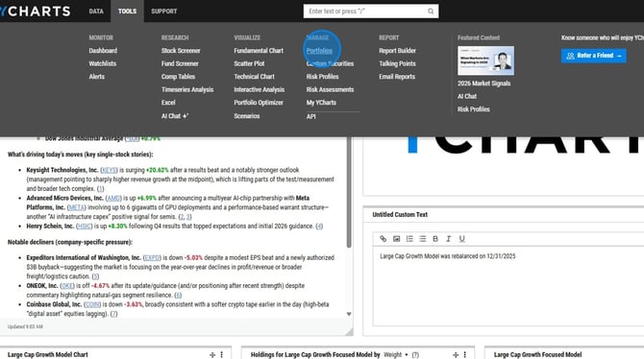This screenshot has width=644, height=359.
Task: Insert image in Custom Text editor
Action: [396, 239]
